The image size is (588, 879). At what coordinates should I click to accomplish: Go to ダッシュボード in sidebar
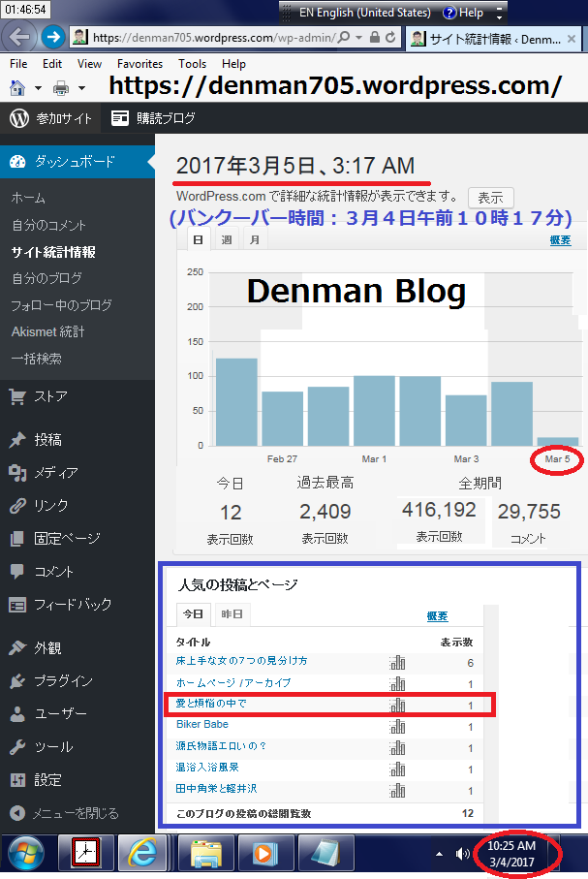77,162
